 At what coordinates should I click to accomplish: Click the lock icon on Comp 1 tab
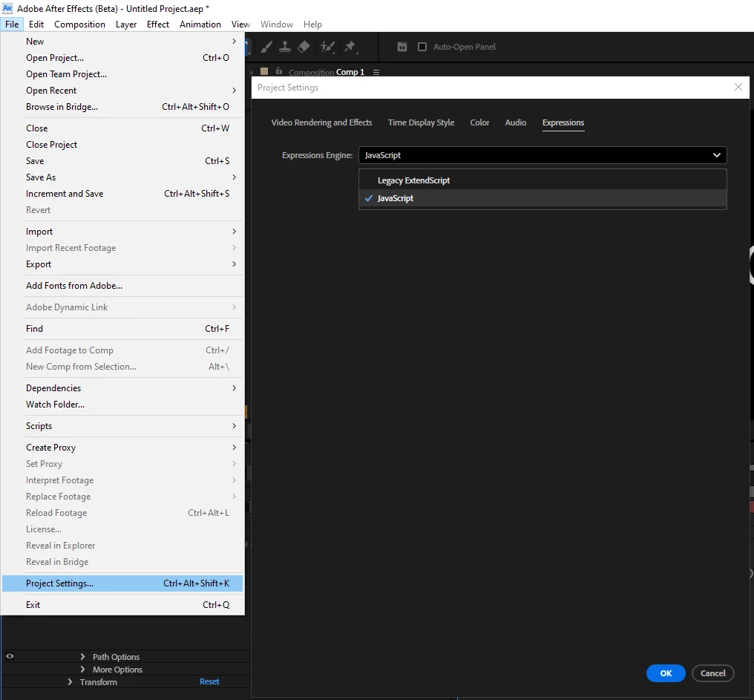[x=279, y=71]
